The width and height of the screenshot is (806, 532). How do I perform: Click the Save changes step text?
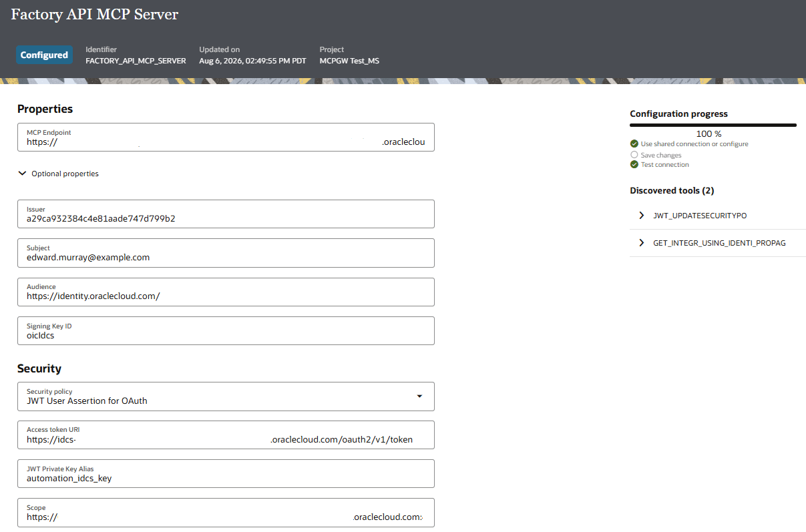tap(661, 155)
